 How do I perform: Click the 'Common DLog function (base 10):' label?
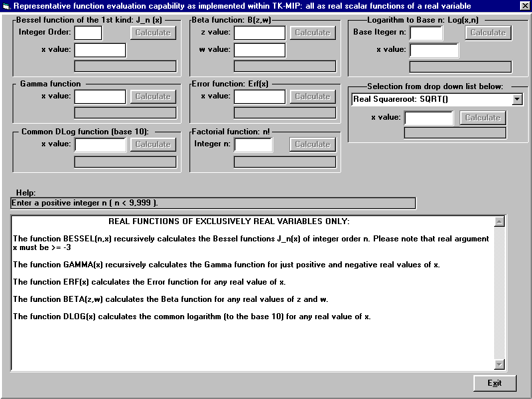coord(85,132)
